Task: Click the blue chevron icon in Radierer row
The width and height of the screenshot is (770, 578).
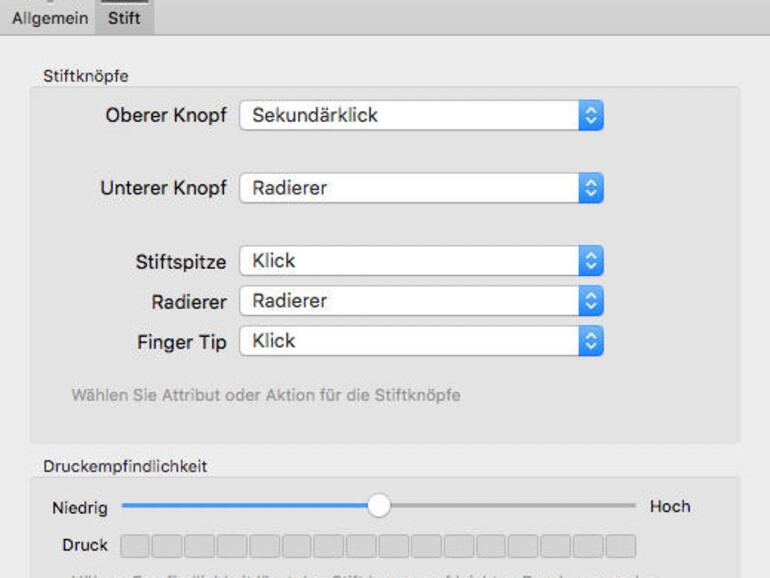Action: pos(591,301)
